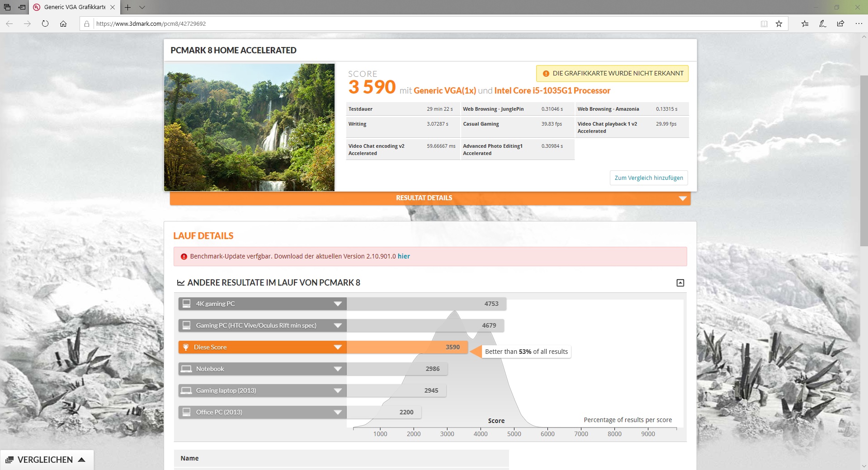Select the Casual Gaming value 39.83 fps
Viewport: 868px width, 470px height.
(x=552, y=124)
